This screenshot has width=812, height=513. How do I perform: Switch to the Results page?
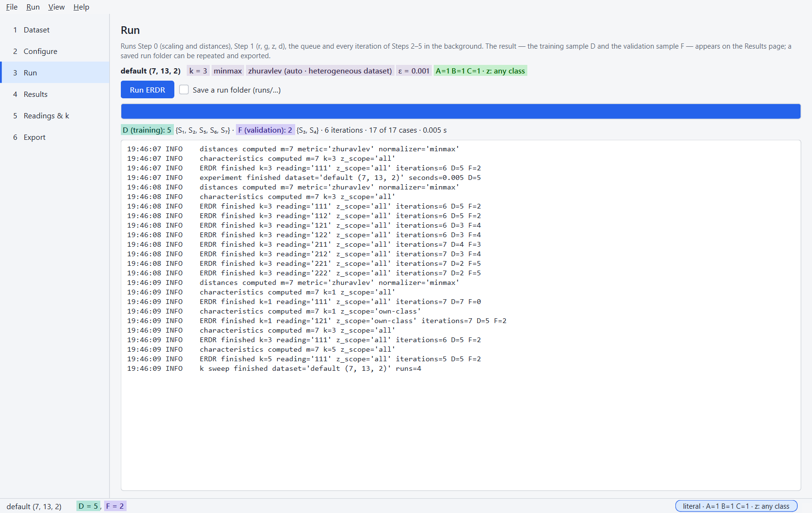click(x=54, y=94)
